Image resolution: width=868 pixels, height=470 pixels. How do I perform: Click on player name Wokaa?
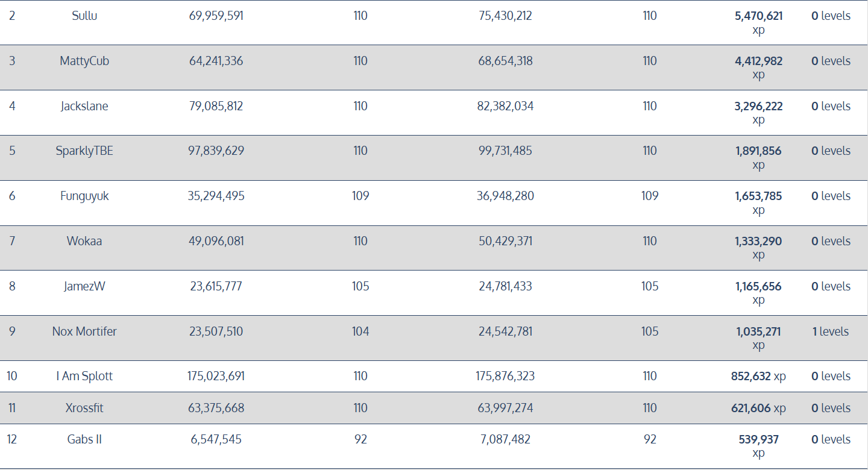[84, 242]
